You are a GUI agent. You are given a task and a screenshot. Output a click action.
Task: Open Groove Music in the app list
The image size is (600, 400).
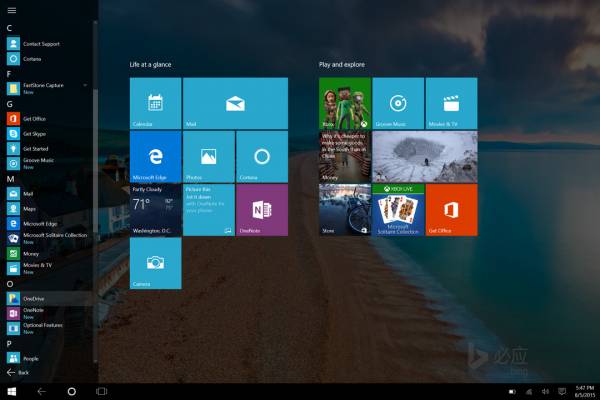coord(48,163)
